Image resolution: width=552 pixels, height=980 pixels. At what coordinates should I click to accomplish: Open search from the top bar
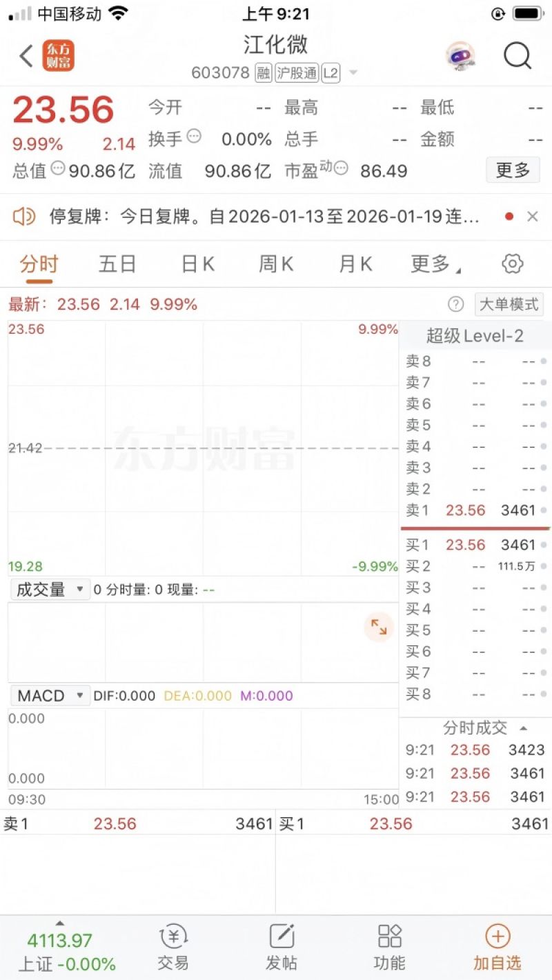[517, 56]
